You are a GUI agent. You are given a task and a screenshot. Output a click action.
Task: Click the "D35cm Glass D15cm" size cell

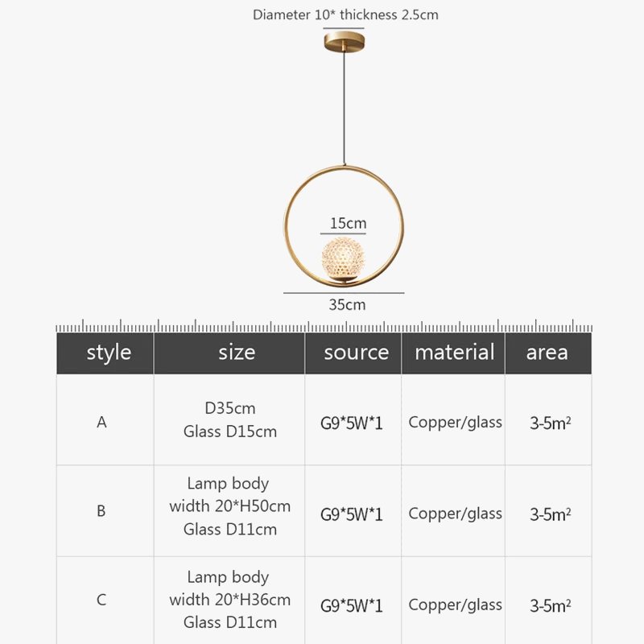click(x=230, y=419)
